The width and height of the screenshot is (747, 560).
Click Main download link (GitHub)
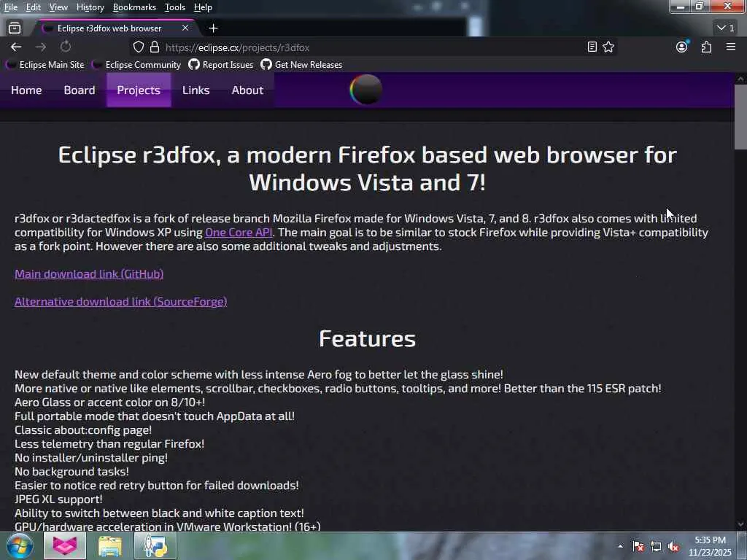tap(89, 274)
